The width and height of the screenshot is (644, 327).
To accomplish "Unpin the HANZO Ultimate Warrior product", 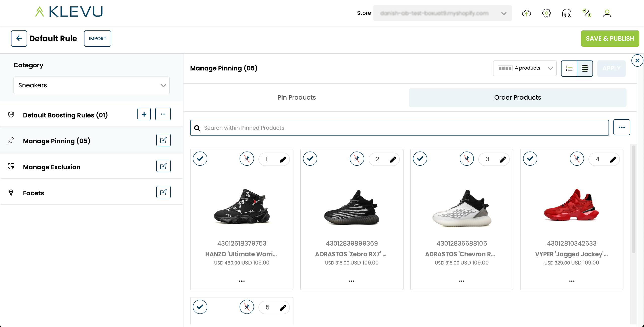I will [x=247, y=159].
